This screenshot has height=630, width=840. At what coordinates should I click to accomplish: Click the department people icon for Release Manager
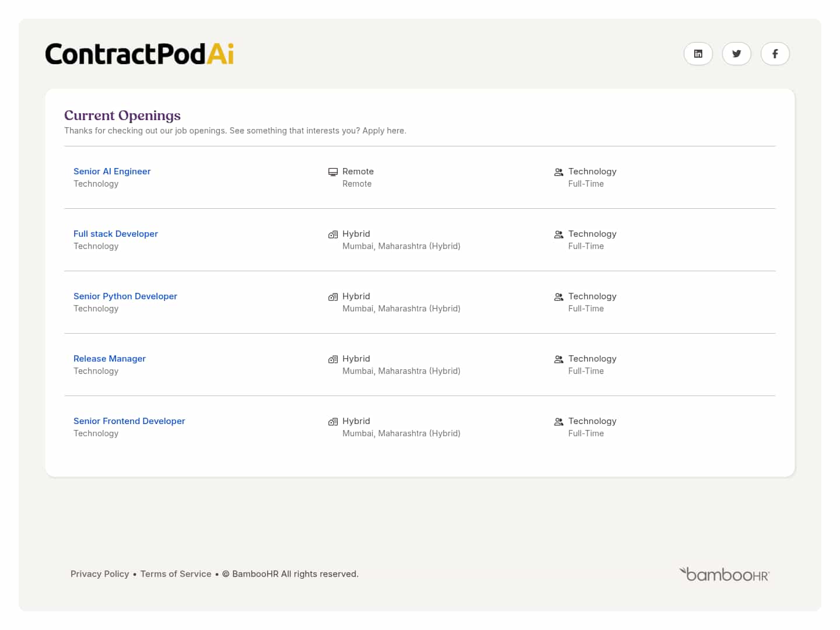coord(559,359)
